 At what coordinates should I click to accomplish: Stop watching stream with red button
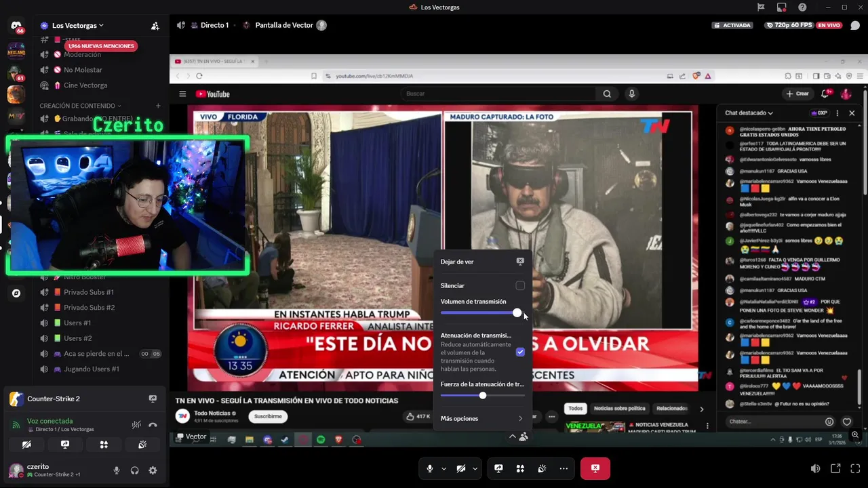click(x=595, y=468)
